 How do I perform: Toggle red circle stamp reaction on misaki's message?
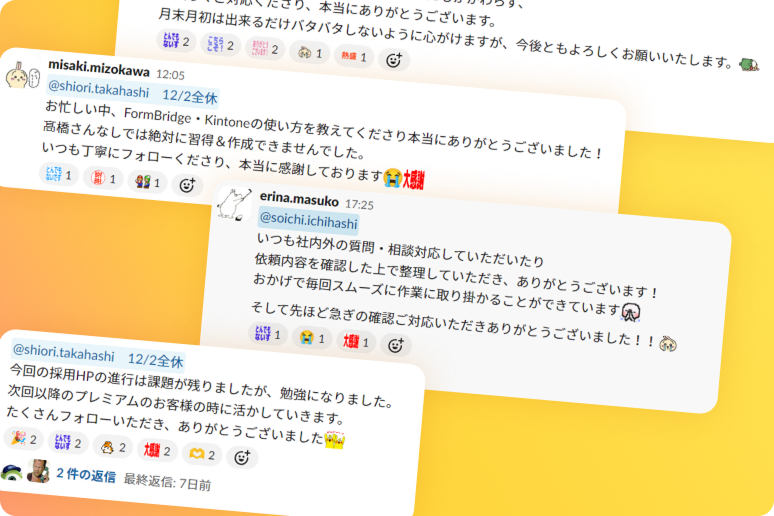click(x=103, y=178)
